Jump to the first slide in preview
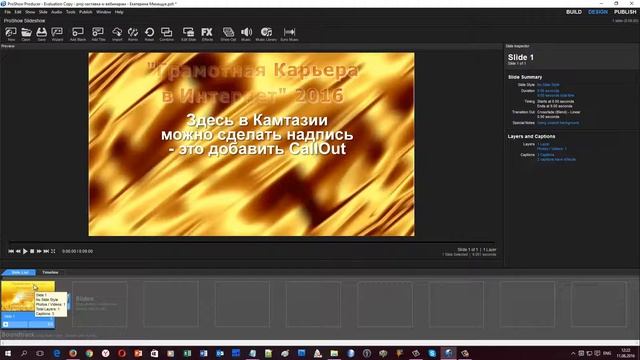640x360 pixels. 11,251
